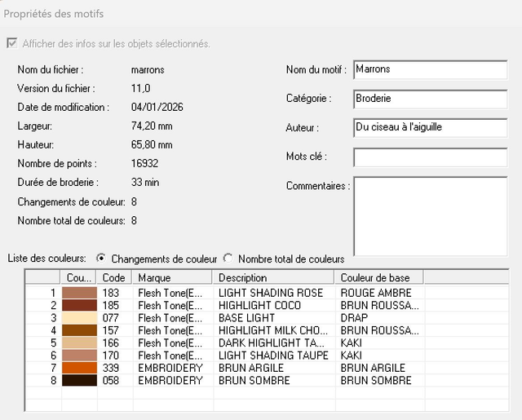Sort by the 'Description' column header

(273, 277)
